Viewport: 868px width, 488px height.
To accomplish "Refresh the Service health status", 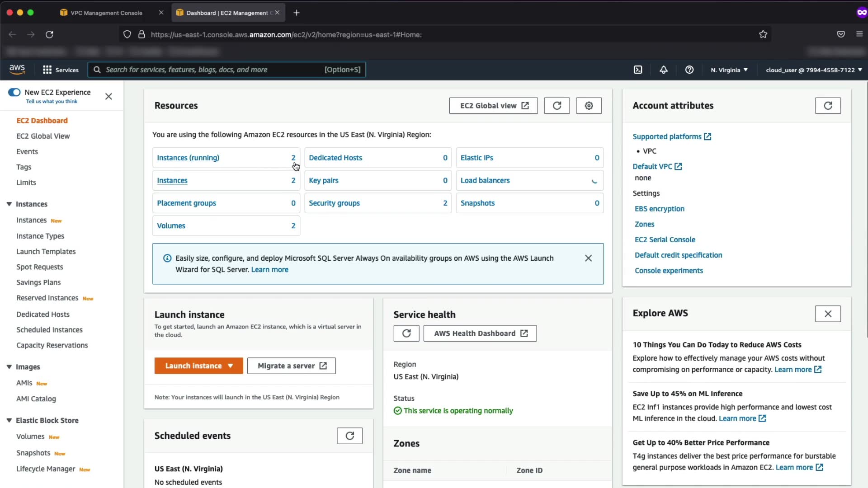I will [406, 333].
